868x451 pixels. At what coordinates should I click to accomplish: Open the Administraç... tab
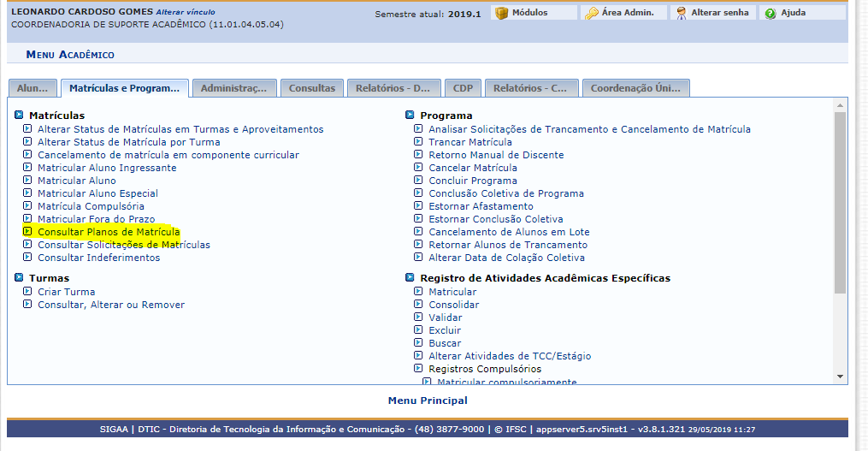(x=233, y=88)
